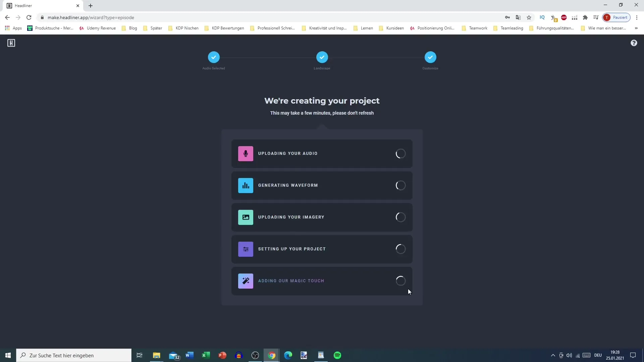Click the purple project settings sliders icon
The image size is (644, 362).
[x=246, y=249]
